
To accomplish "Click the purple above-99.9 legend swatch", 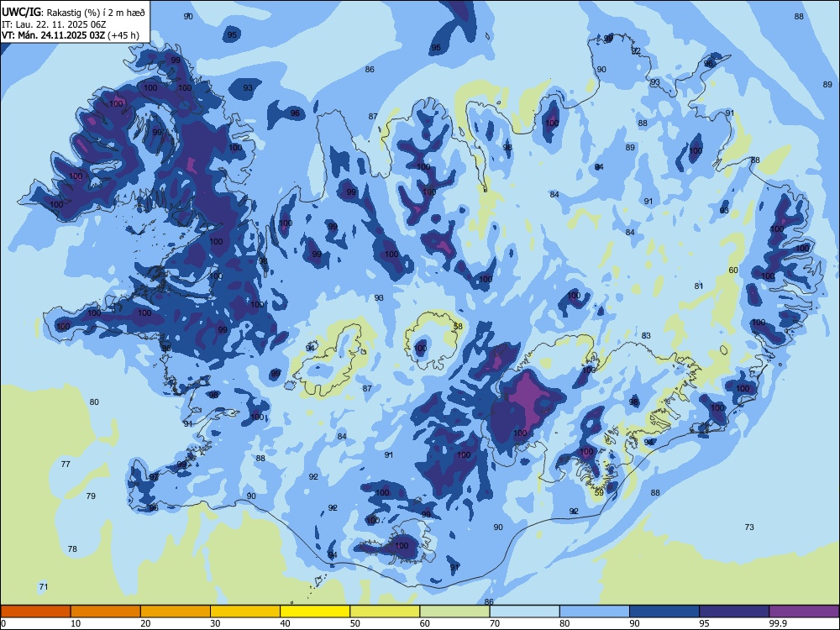I will (804, 612).
